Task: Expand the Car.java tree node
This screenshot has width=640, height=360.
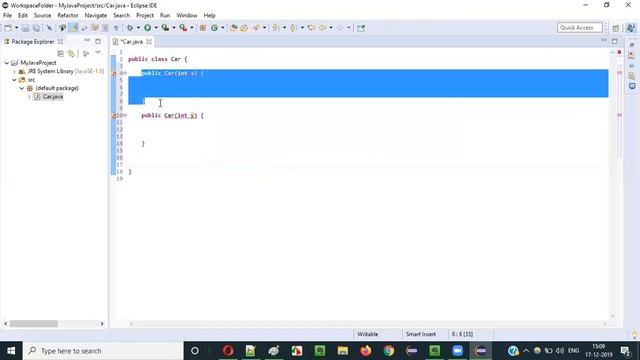Action: pos(29,97)
